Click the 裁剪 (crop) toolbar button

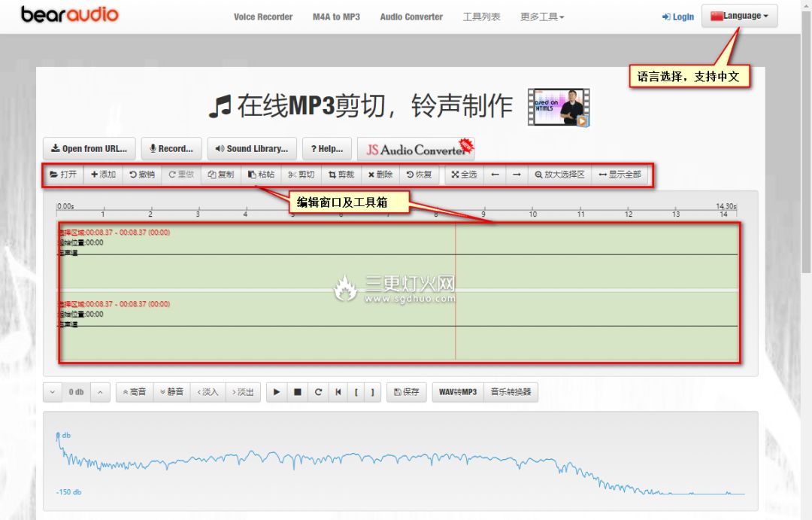coord(341,175)
